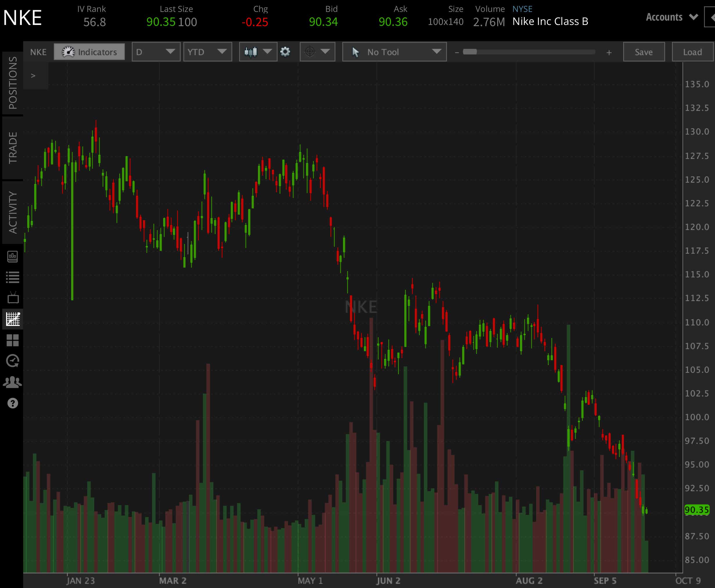
Task: Select the chart view icon in sidebar
Action: (x=13, y=319)
